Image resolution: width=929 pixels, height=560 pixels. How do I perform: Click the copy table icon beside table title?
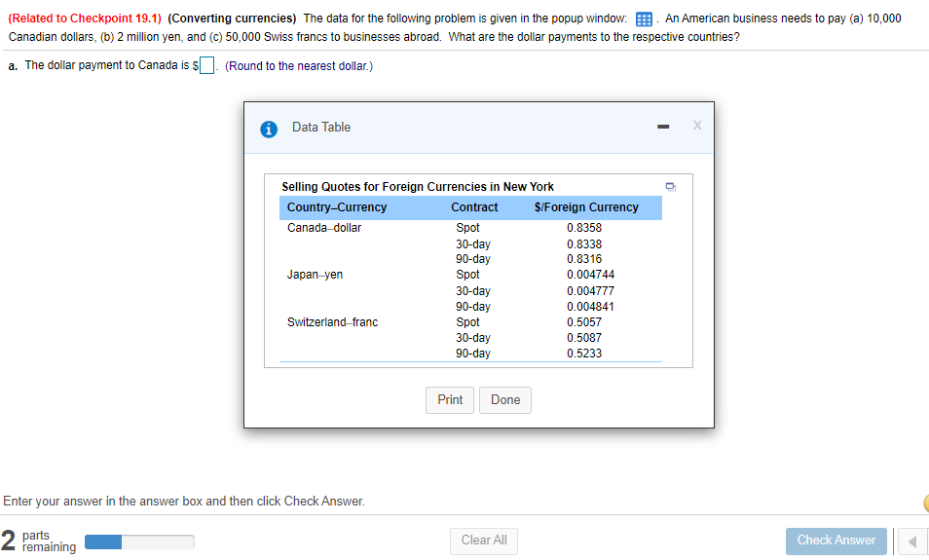click(671, 187)
